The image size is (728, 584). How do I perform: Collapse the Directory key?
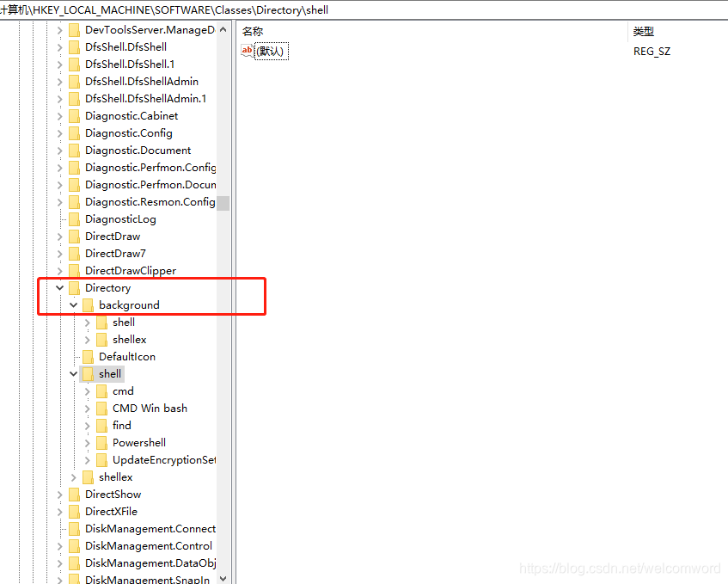[60, 288]
